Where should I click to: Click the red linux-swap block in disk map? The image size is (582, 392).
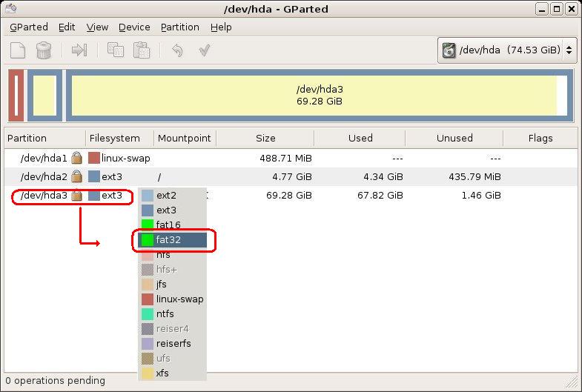point(16,96)
